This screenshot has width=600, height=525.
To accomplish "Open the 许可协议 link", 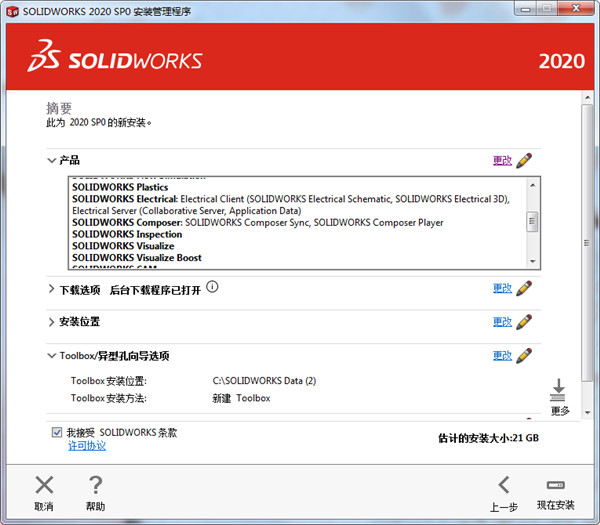I will [x=86, y=446].
